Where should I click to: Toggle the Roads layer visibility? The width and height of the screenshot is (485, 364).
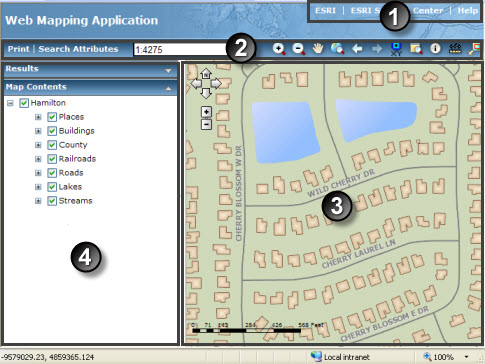[x=52, y=173]
